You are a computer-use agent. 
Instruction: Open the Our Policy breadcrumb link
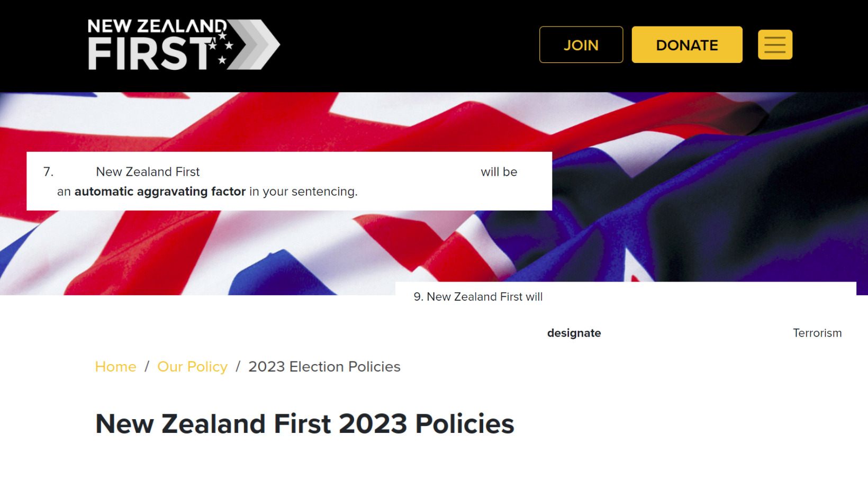[x=192, y=367]
